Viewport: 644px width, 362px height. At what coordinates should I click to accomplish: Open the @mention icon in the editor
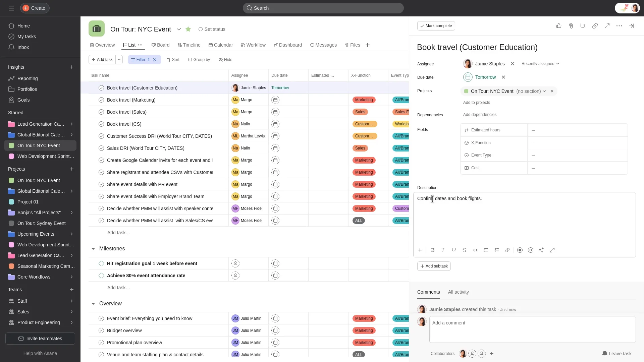pos(531,250)
